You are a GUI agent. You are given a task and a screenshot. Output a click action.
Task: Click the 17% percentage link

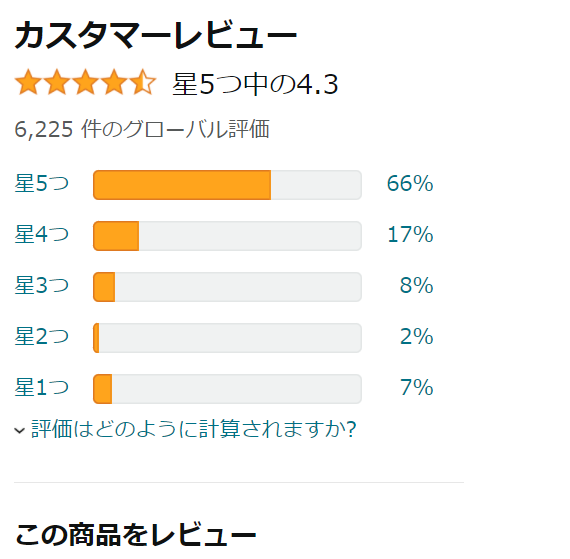pos(410,234)
